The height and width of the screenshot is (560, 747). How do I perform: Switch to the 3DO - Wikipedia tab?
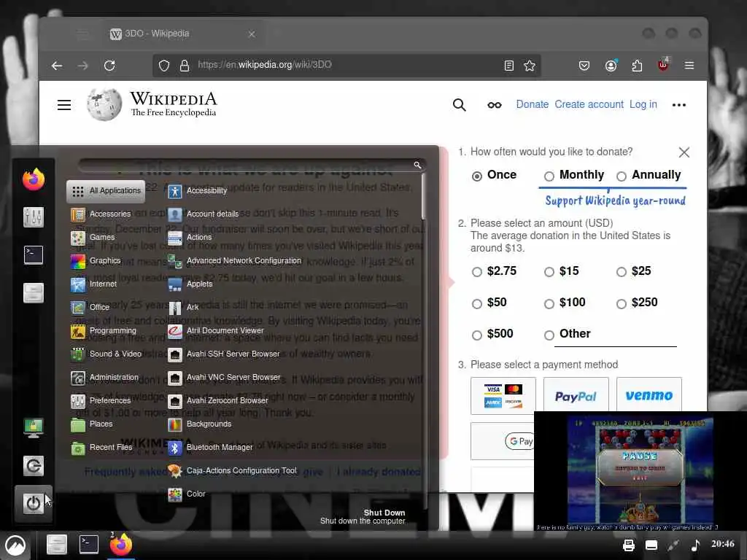coord(182,34)
